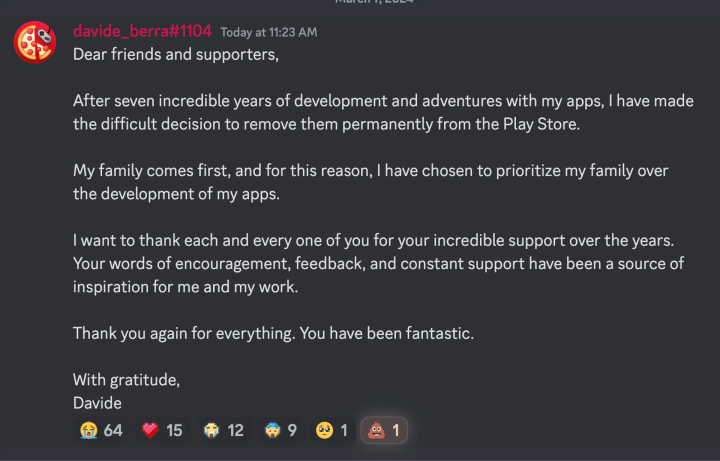Click the "Thank you again for everything" line
Viewport: 720px width, 461px height.
click(273, 333)
